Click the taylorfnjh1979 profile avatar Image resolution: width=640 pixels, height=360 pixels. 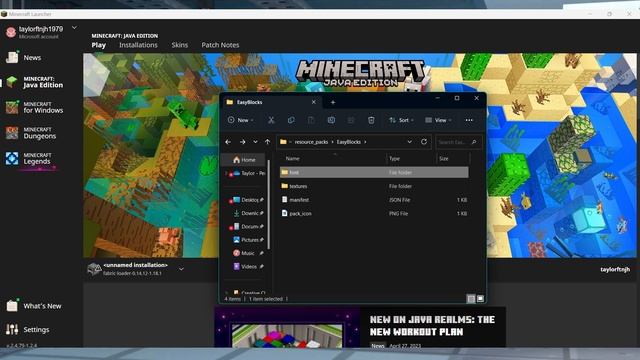[11, 32]
